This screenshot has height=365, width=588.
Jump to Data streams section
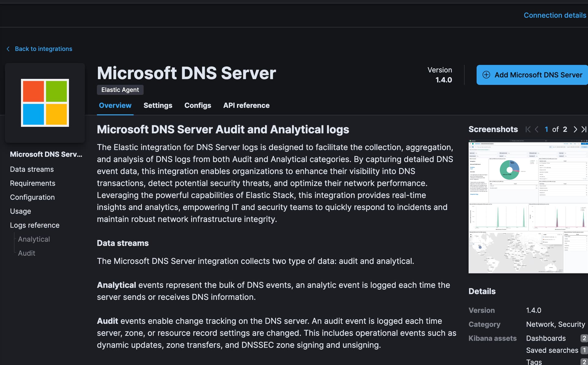tap(32, 169)
